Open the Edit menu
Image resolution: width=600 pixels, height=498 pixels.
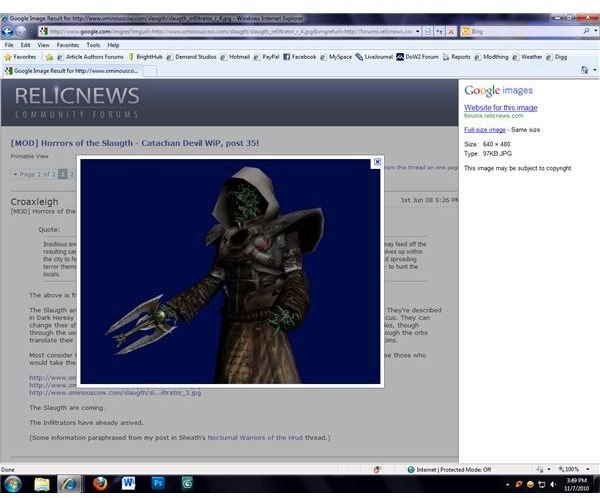[26, 45]
